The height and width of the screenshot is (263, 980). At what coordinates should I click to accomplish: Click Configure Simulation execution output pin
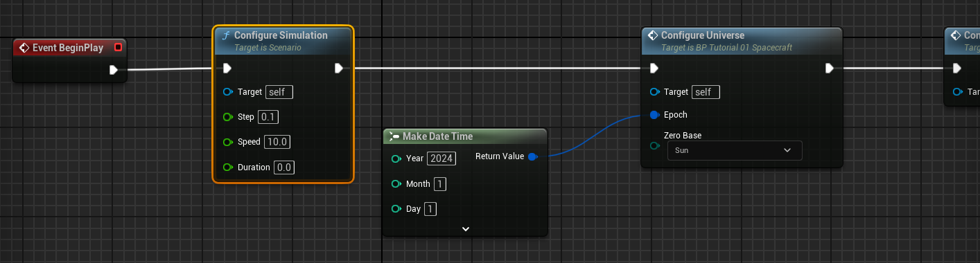[339, 68]
